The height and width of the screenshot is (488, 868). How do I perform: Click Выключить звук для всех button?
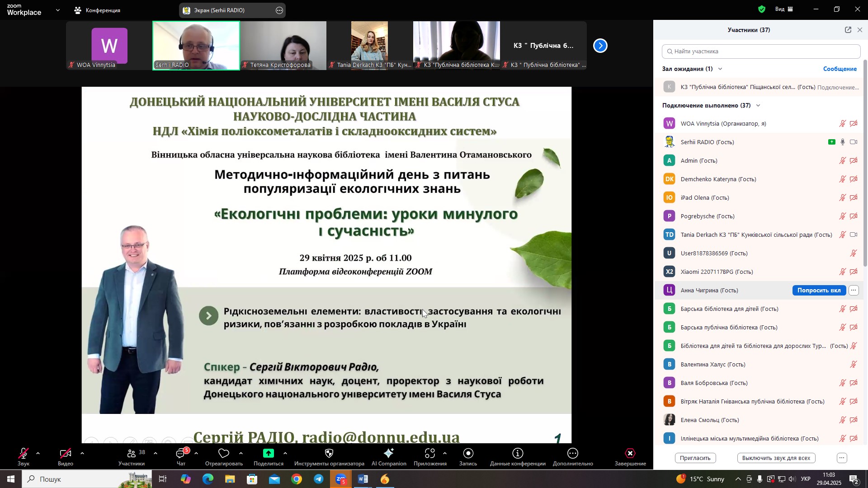coord(776,458)
